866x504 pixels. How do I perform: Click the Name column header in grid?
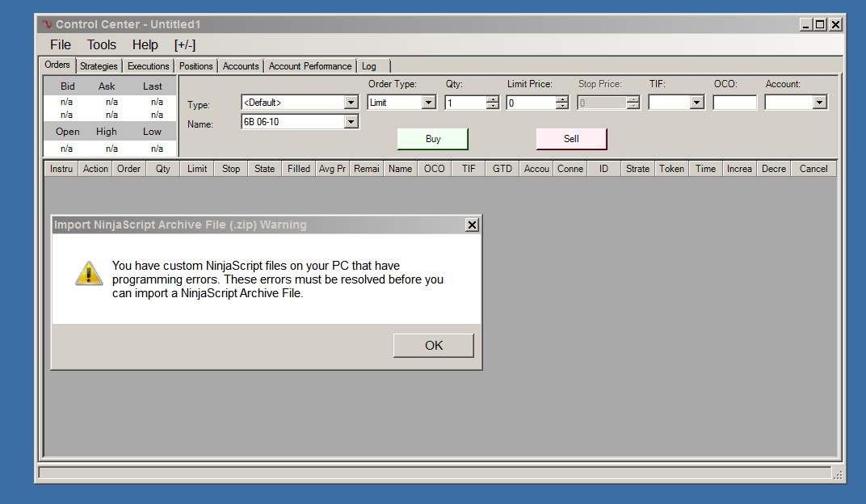[x=401, y=169]
